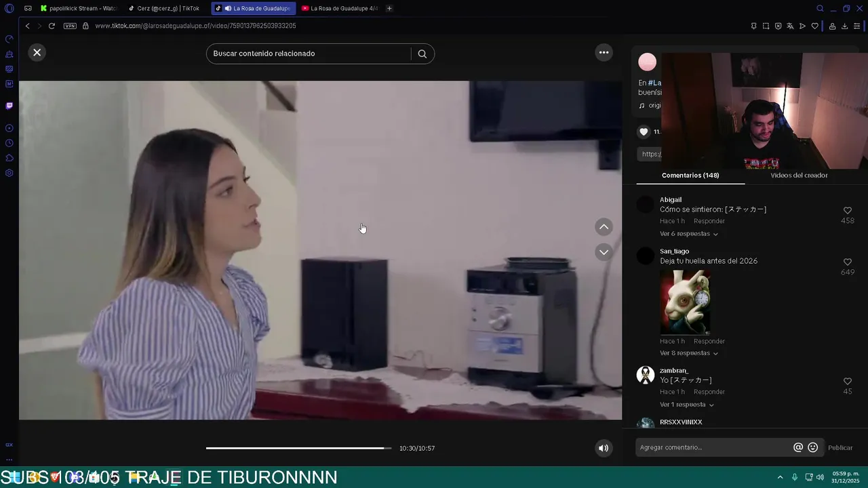Navigate forward in the browser
The image size is (868, 488).
click(39, 26)
